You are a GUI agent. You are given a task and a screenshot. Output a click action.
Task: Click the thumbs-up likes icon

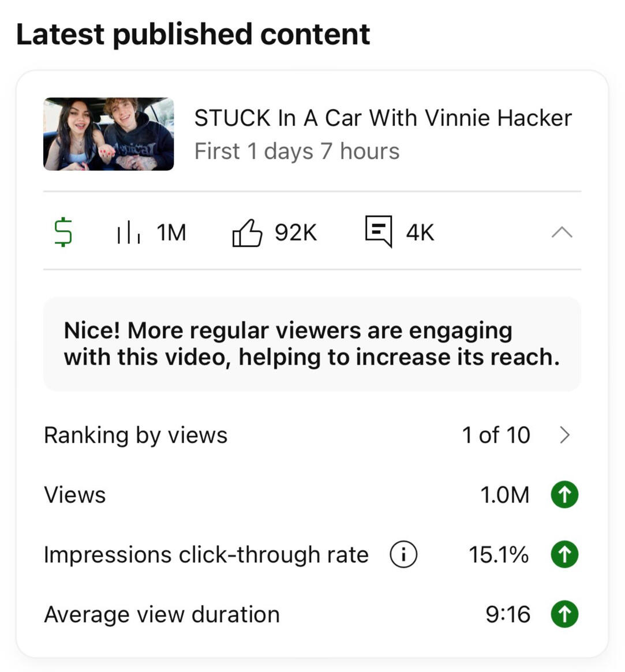click(x=247, y=232)
